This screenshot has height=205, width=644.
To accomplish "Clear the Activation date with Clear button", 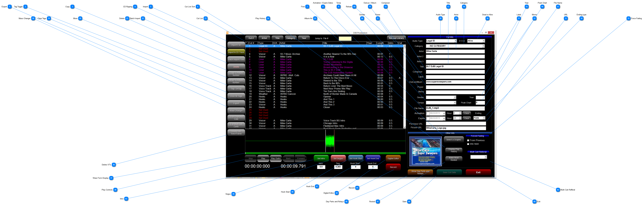I will tap(466, 113).
